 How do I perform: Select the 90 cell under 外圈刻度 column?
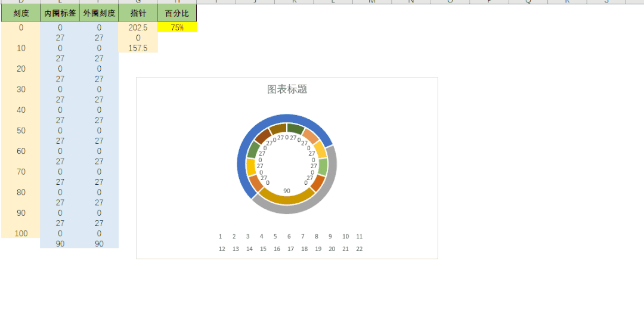(99, 243)
